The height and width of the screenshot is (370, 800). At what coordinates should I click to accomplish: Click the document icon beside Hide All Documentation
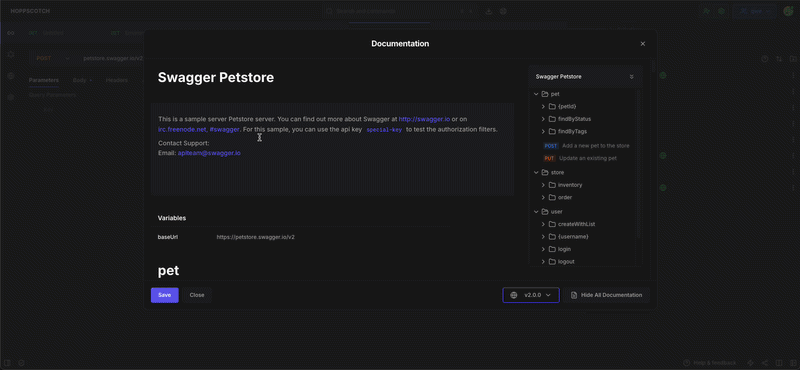(x=574, y=295)
